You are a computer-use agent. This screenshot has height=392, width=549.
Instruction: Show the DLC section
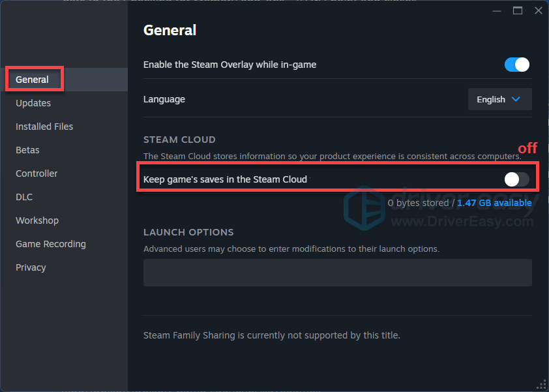[24, 197]
